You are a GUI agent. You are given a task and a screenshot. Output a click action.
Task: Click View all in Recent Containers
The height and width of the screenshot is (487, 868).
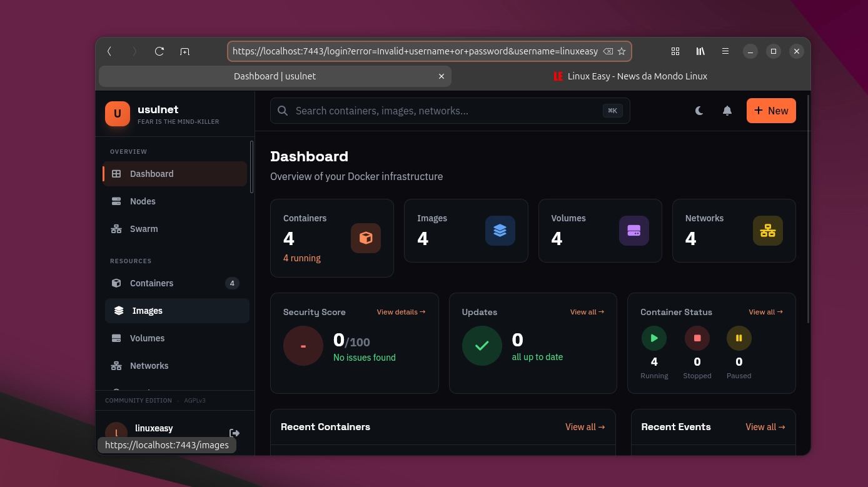[585, 427]
